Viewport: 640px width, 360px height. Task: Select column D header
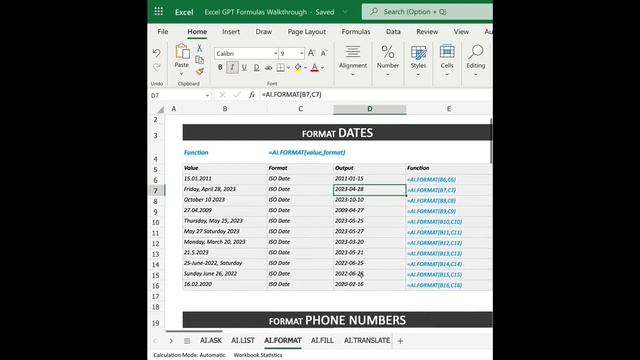click(370, 109)
